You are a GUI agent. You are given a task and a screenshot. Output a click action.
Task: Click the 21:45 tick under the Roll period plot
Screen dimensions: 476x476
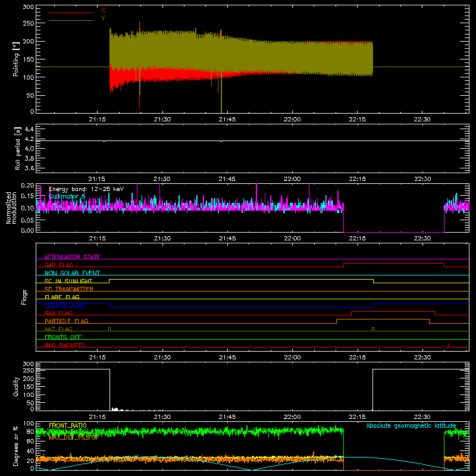[227, 179]
